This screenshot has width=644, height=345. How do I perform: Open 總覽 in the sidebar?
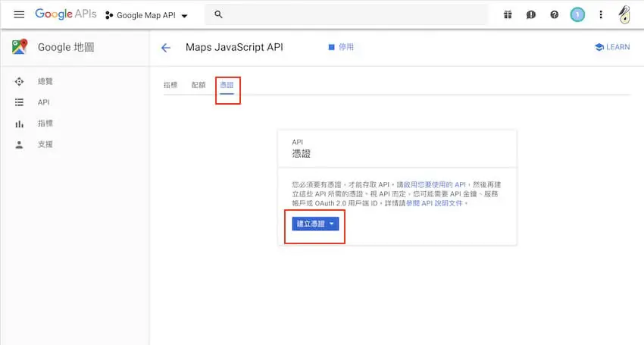click(x=45, y=81)
